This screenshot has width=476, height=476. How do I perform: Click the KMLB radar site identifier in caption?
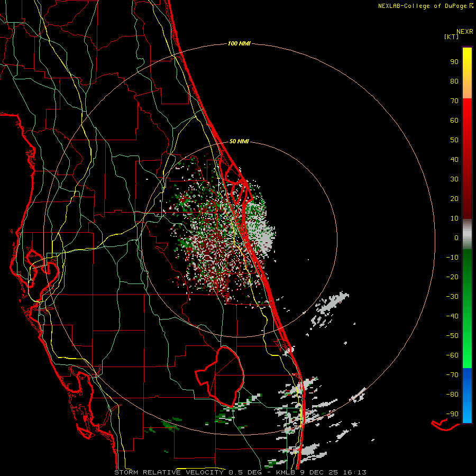(286, 472)
